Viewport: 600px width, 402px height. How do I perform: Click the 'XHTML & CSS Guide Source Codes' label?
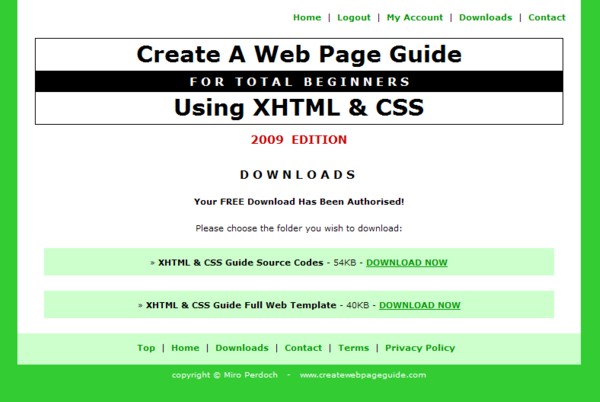coord(241,263)
